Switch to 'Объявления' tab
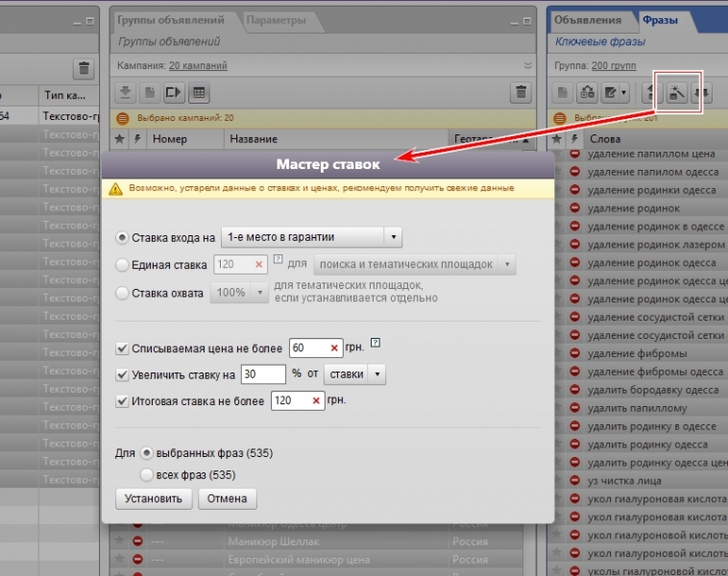The width and height of the screenshot is (728, 576). (588, 20)
